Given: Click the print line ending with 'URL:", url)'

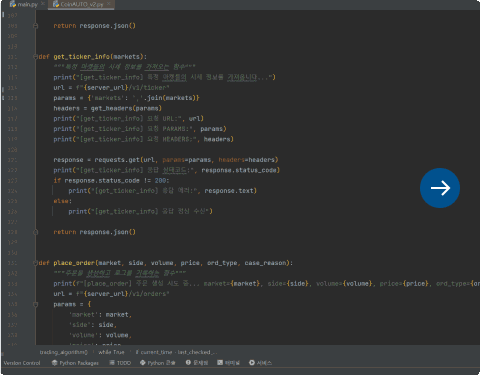Looking at the screenshot, I should tap(128, 119).
